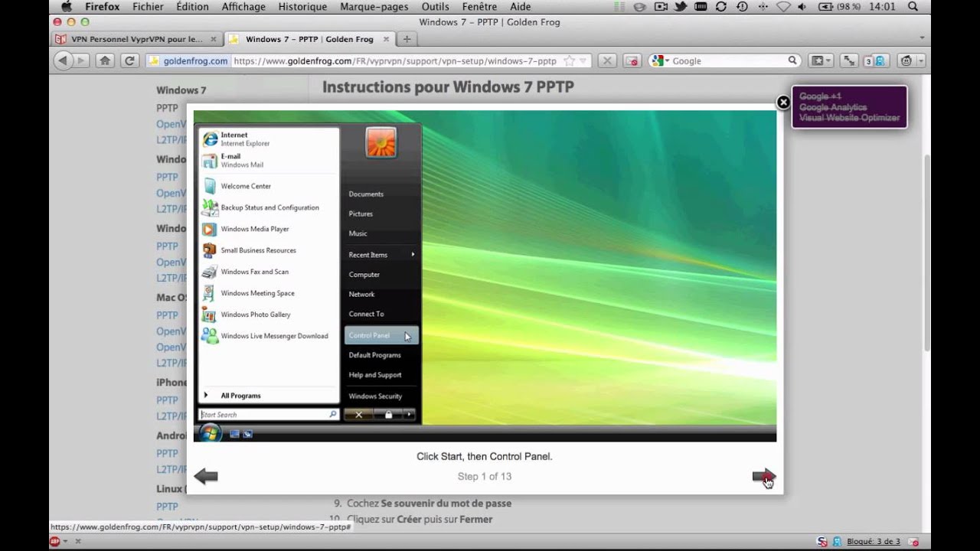Open the Wi-Fi menu bar icon
Viewport: 980px width, 551px height.
click(x=782, y=7)
